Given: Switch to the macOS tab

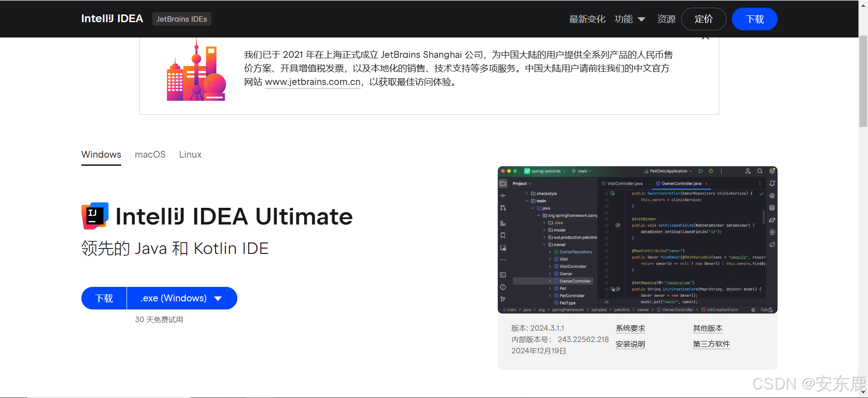Looking at the screenshot, I should tap(150, 155).
